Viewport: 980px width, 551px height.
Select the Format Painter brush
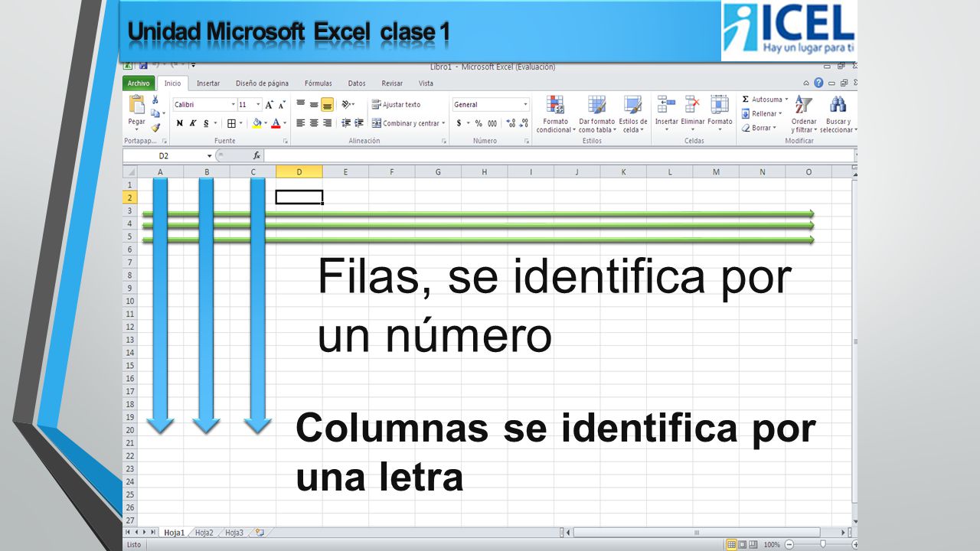pos(155,128)
